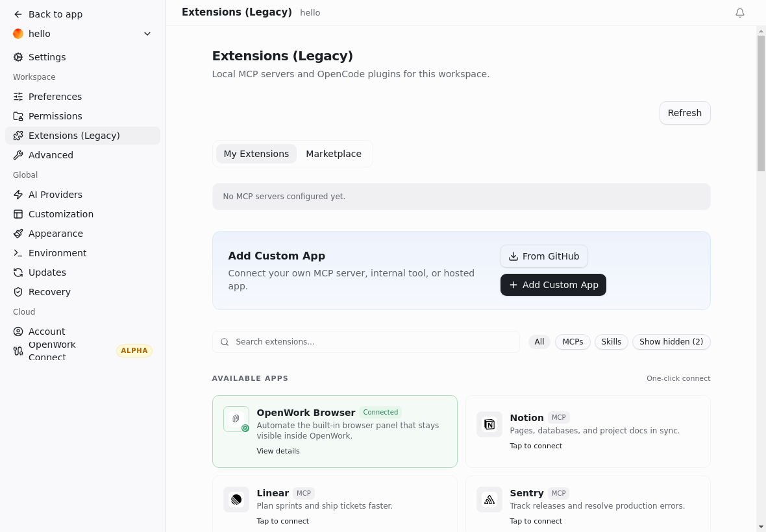Screen dimensions: 766x532
Task: Expand the hello workspace dropdown chevron
Action: [147, 34]
